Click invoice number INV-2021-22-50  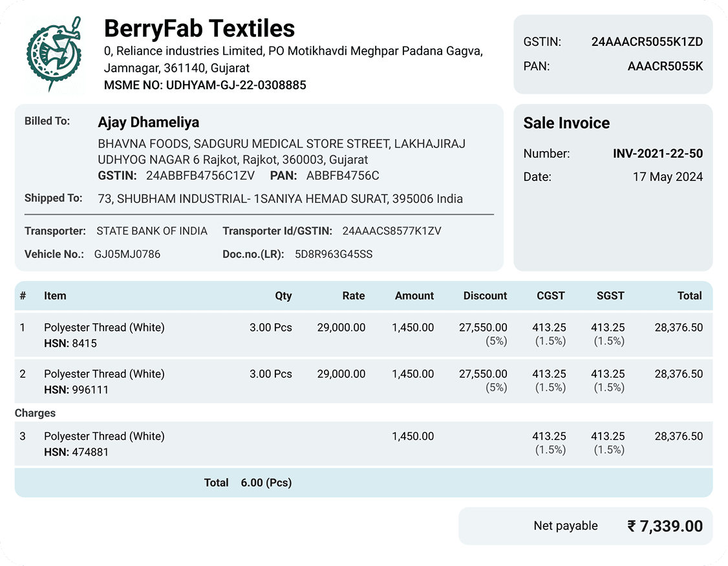click(x=658, y=154)
